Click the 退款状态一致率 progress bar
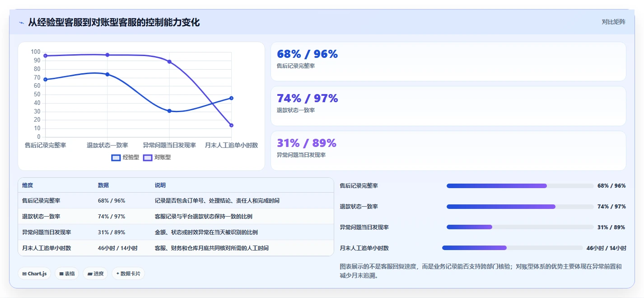 point(520,207)
